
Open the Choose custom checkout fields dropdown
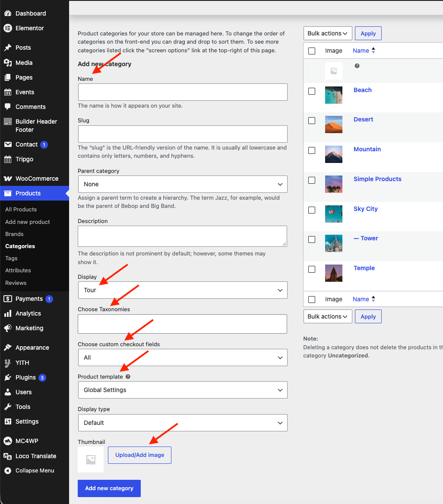click(x=183, y=357)
